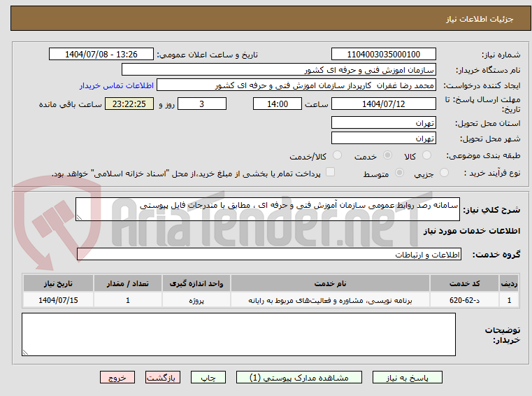Screen dimensions: 532x396
Task: Select the کالا radio button
Action: [426, 155]
